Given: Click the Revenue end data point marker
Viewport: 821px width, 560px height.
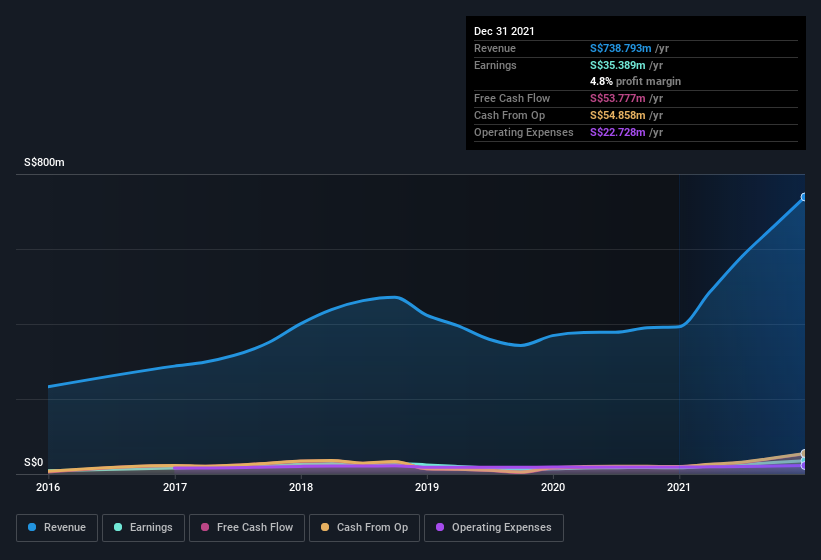Looking at the screenshot, I should coord(804,197).
